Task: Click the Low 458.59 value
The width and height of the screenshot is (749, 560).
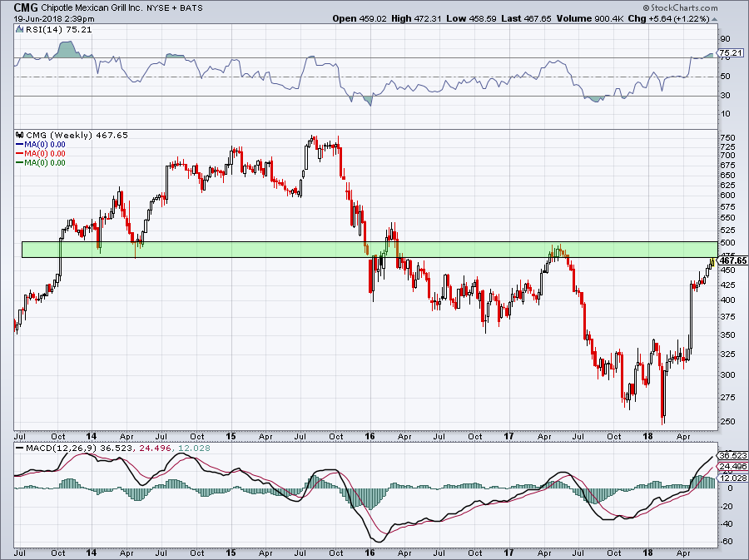Action: point(471,18)
